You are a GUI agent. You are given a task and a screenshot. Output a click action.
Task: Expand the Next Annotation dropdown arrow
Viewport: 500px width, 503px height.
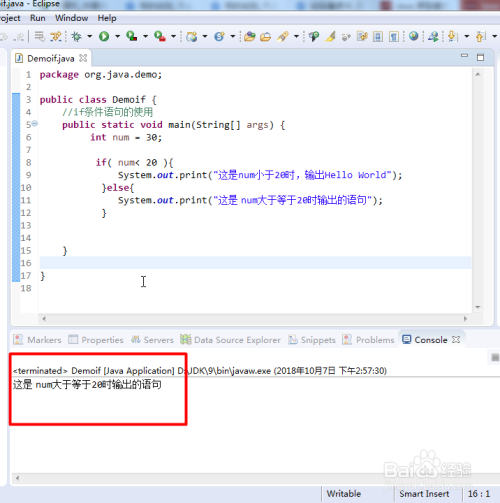click(466, 36)
